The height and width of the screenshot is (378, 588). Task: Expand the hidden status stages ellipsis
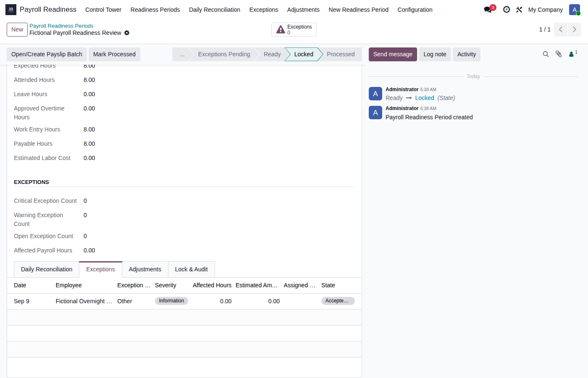click(182, 54)
